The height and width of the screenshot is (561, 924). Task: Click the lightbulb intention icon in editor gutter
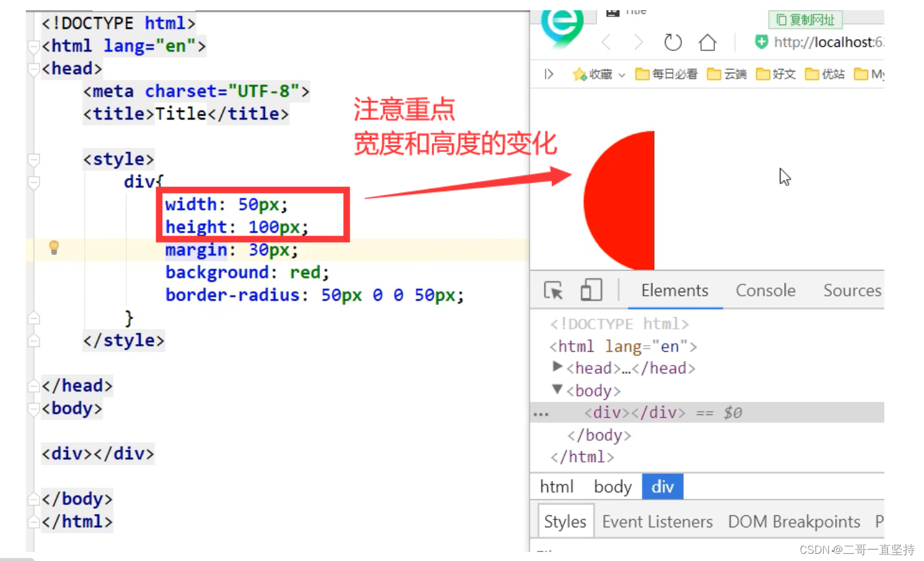(x=53, y=247)
